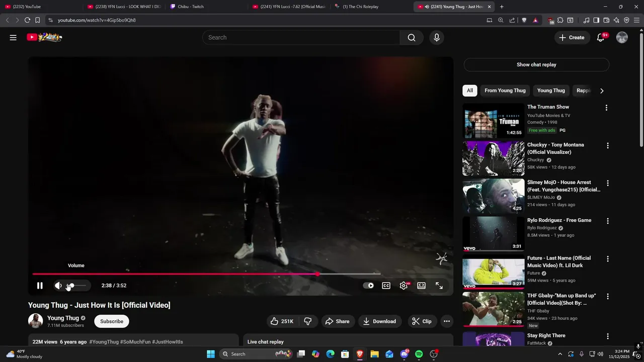The height and width of the screenshot is (362, 644).
Task: Open the Create button
Action: [572, 38]
